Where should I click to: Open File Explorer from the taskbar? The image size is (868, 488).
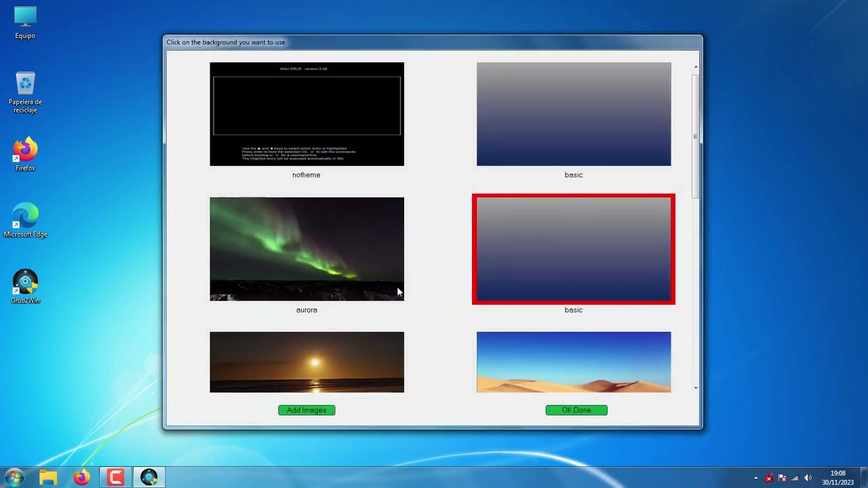click(x=47, y=477)
